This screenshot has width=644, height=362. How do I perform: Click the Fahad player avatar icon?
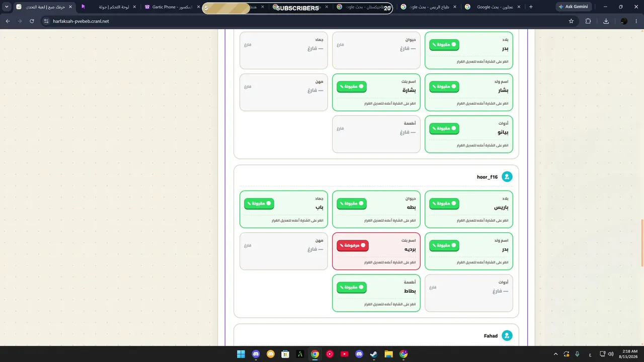(507, 336)
